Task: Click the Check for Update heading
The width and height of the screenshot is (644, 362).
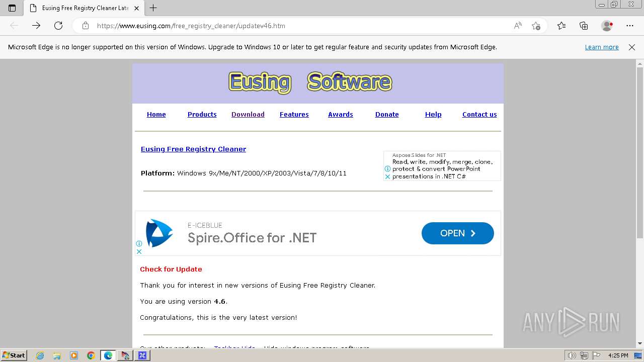Action: tap(171, 269)
